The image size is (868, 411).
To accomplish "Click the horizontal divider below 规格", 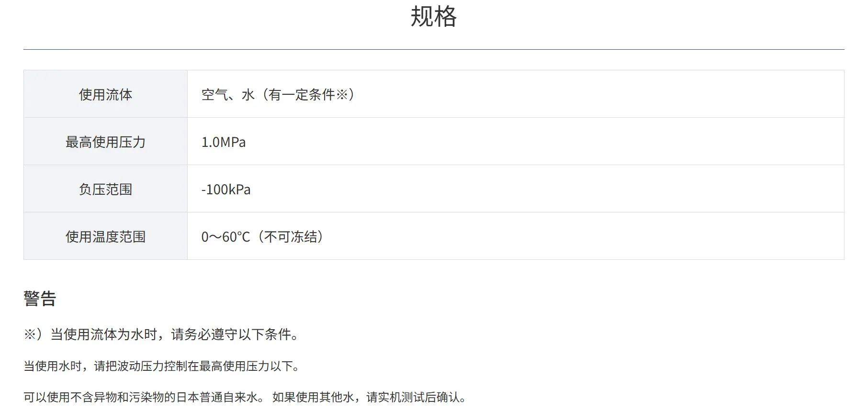I will pos(434,49).
